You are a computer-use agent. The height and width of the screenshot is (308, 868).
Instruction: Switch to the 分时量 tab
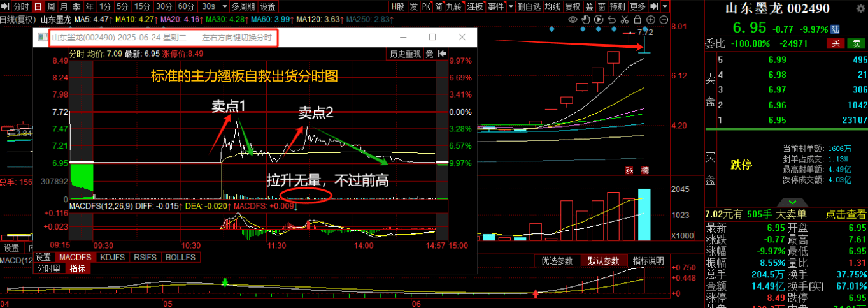click(49, 268)
